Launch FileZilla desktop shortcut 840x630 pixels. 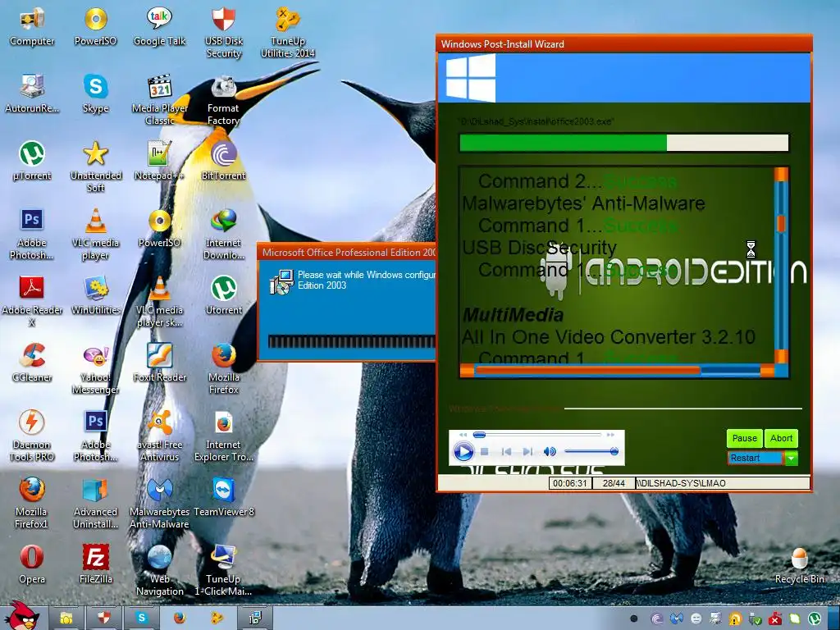[x=95, y=564]
